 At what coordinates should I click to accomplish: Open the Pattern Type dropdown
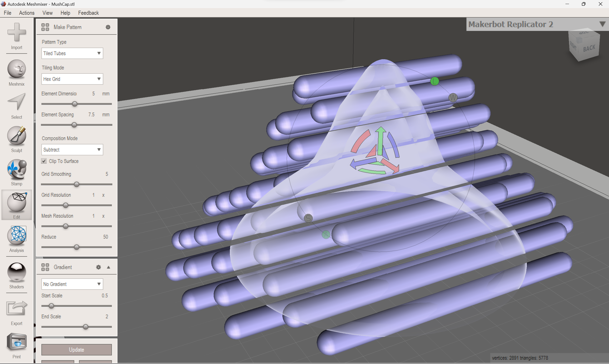click(x=72, y=53)
